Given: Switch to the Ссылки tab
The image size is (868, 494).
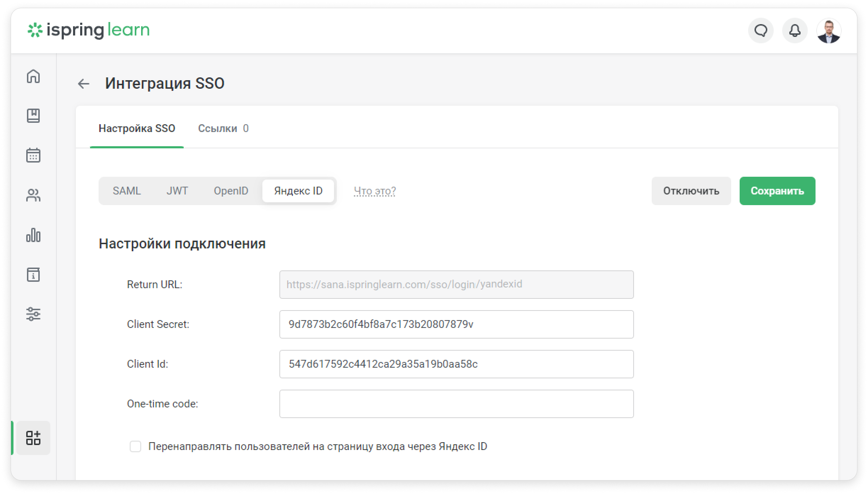Looking at the screenshot, I should click(223, 128).
